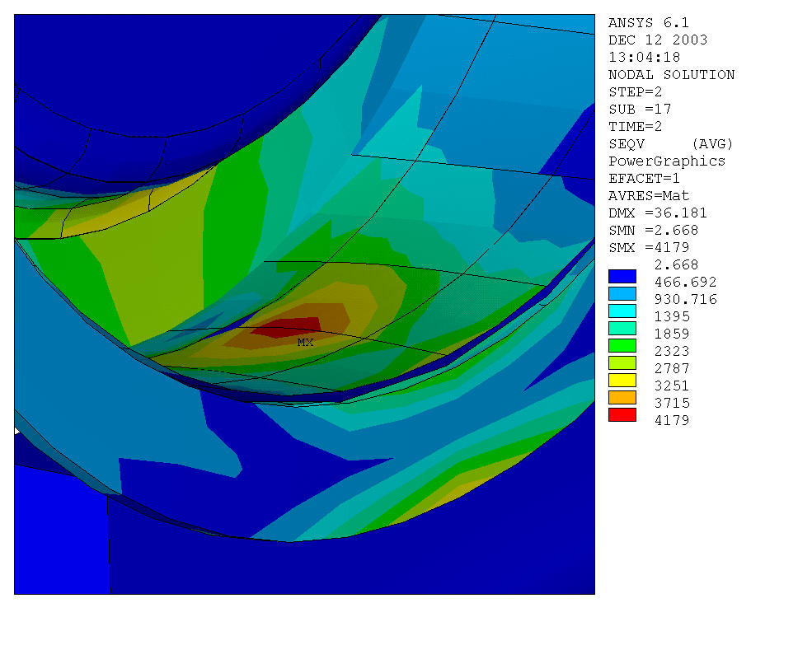812x645 pixels.
Task: Click the cyan legend swatch
Action: [622, 311]
